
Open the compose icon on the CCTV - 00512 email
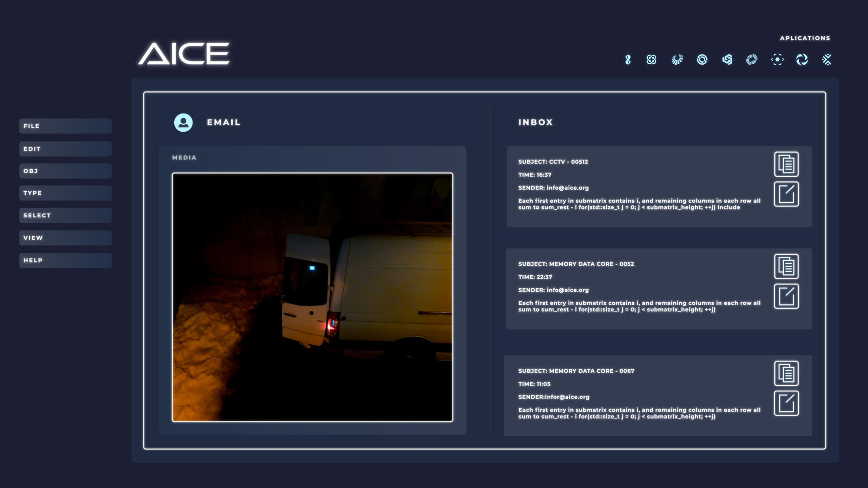point(786,194)
